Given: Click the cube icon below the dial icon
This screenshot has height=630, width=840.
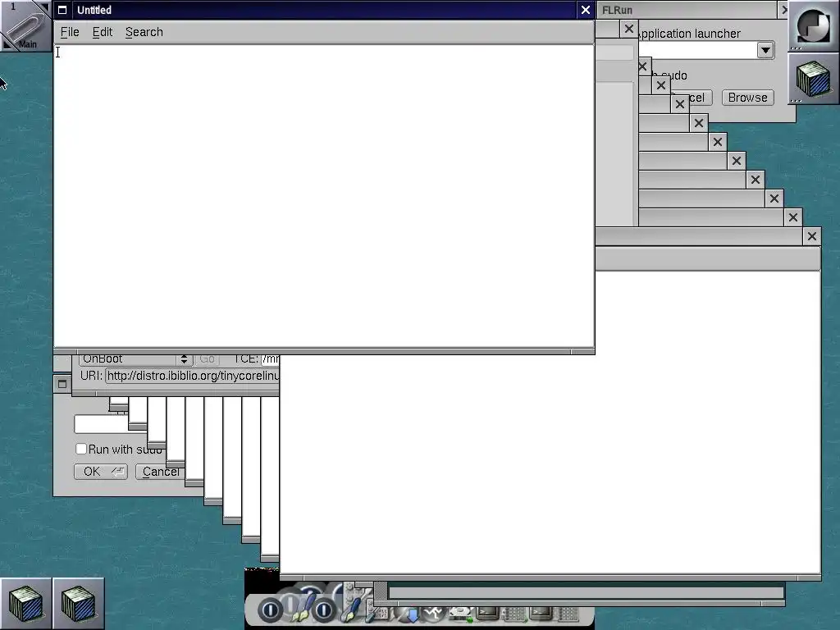Looking at the screenshot, I should point(813,78).
